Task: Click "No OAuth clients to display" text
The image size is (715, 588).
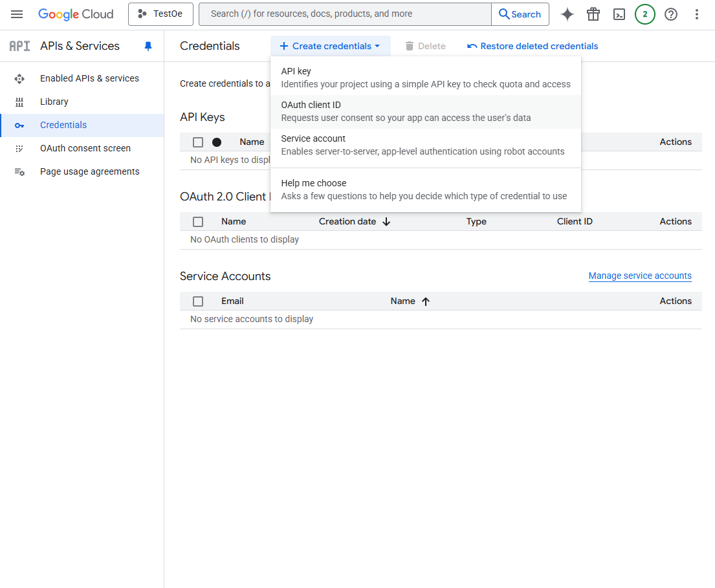Action: (245, 240)
